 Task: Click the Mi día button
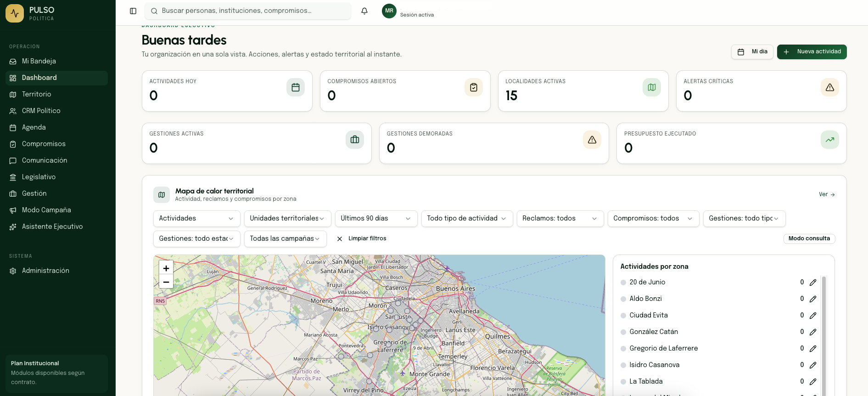click(x=752, y=52)
